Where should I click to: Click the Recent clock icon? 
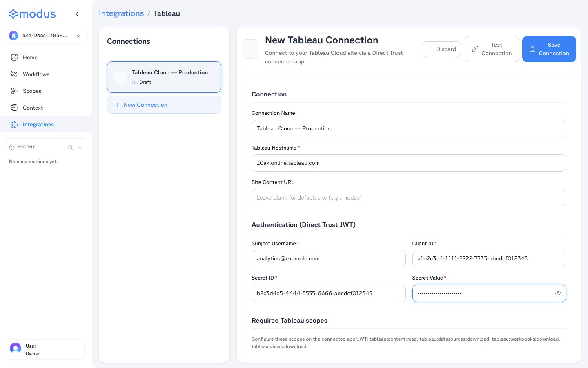pyautogui.click(x=12, y=147)
